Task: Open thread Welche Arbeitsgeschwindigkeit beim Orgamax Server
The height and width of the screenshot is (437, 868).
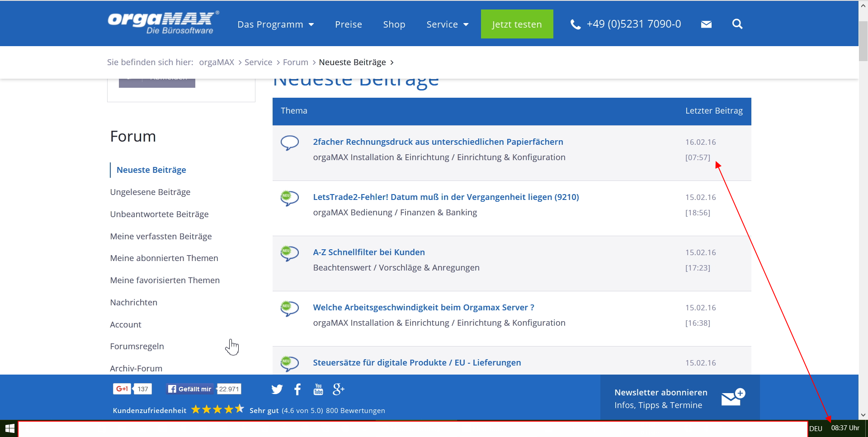Action: tap(424, 308)
